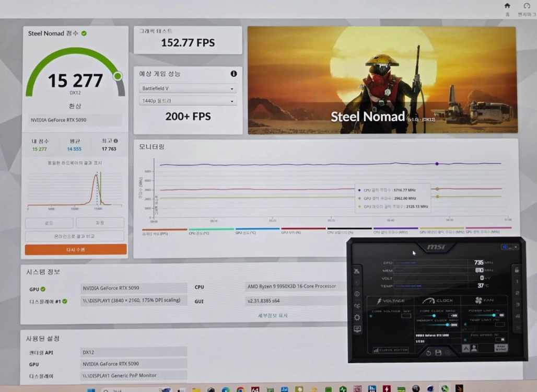Toggle CPU 유틸리티 (%) chart legend
This screenshot has width=537, height=392.
pyautogui.click(x=349, y=230)
